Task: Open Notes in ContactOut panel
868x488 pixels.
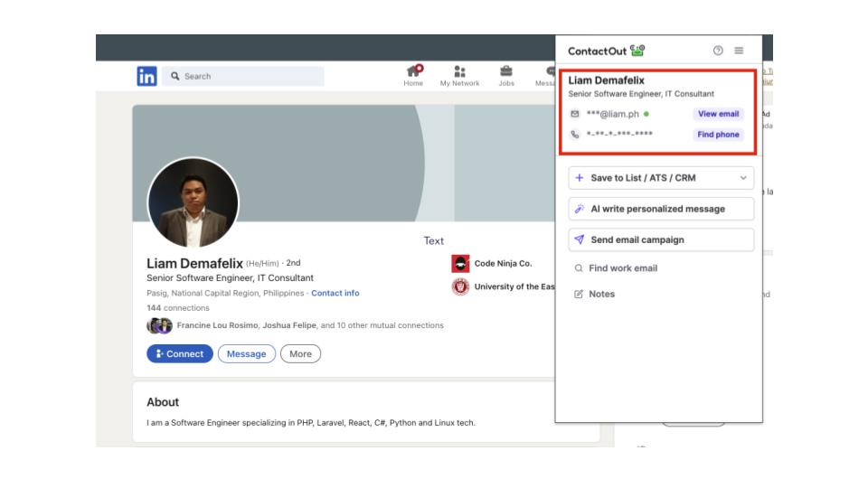Action: [601, 294]
